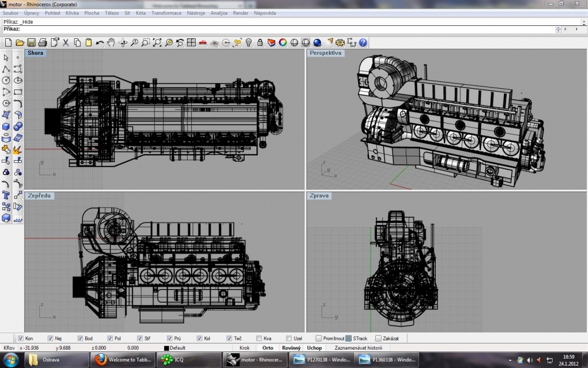Click the Zoom Extents icon
588x368 pixels.
coord(157,42)
